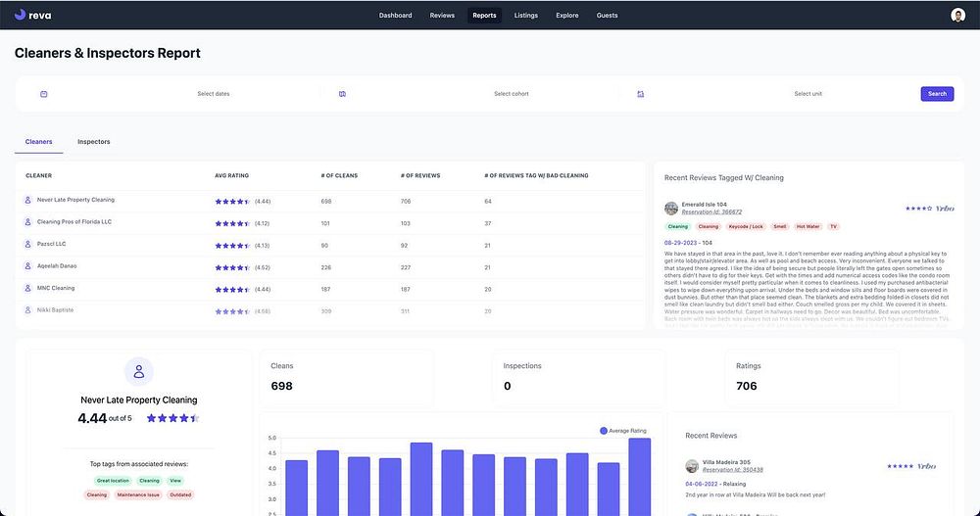
Task: Switch to the Inspectors tab
Action: 94,142
